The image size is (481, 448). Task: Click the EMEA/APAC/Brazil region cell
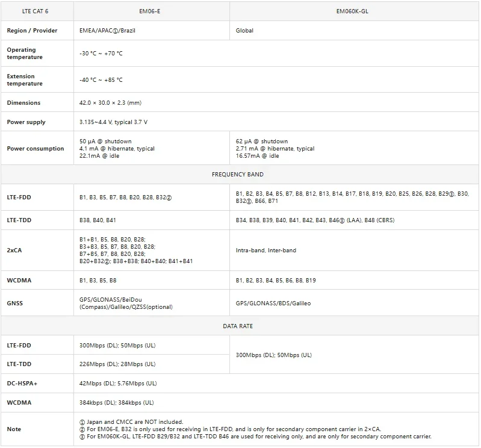point(111,31)
